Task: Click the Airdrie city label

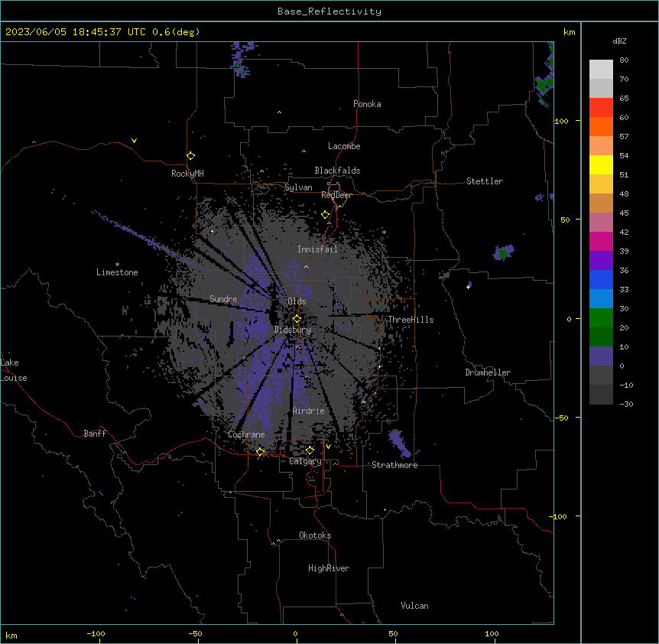Action: (x=308, y=411)
